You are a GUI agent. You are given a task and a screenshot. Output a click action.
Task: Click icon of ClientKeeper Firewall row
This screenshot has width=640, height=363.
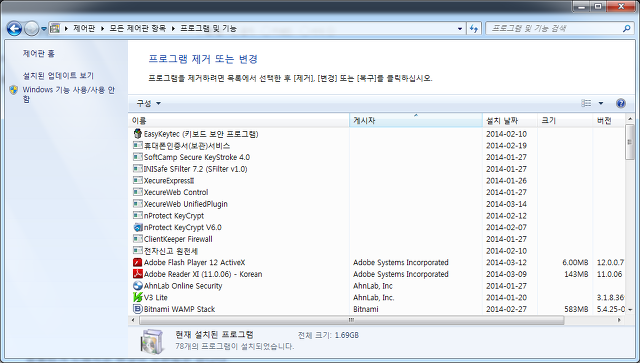(138, 239)
